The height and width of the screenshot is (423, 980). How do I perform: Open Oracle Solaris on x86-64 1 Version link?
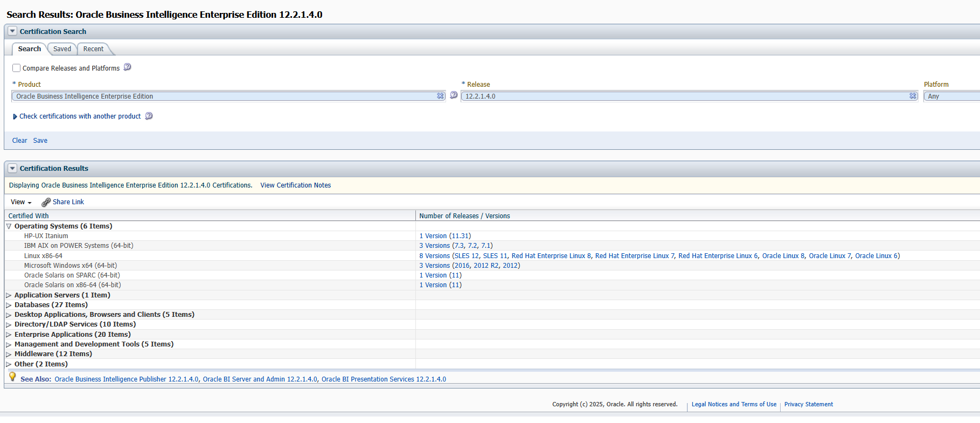(433, 285)
